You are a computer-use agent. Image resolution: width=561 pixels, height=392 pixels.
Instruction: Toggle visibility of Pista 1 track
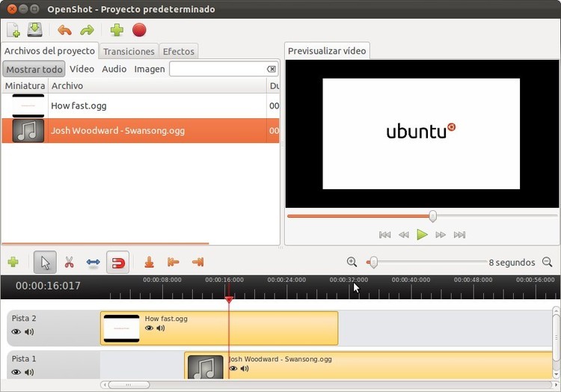[x=16, y=372]
